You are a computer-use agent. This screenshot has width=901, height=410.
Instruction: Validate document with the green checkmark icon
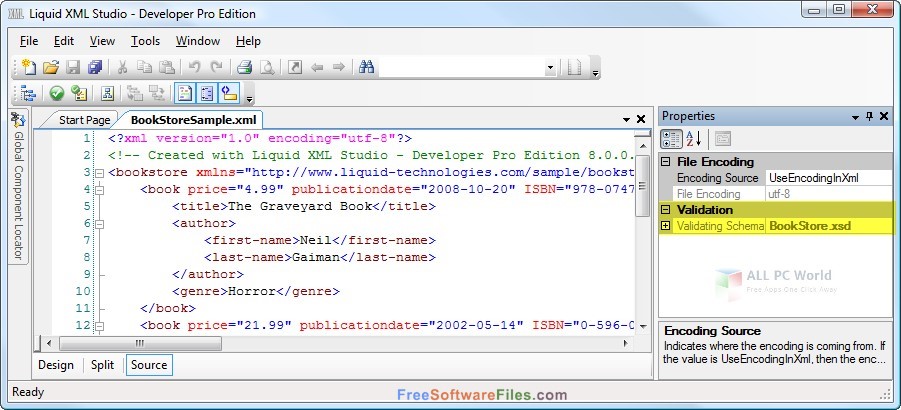56,93
